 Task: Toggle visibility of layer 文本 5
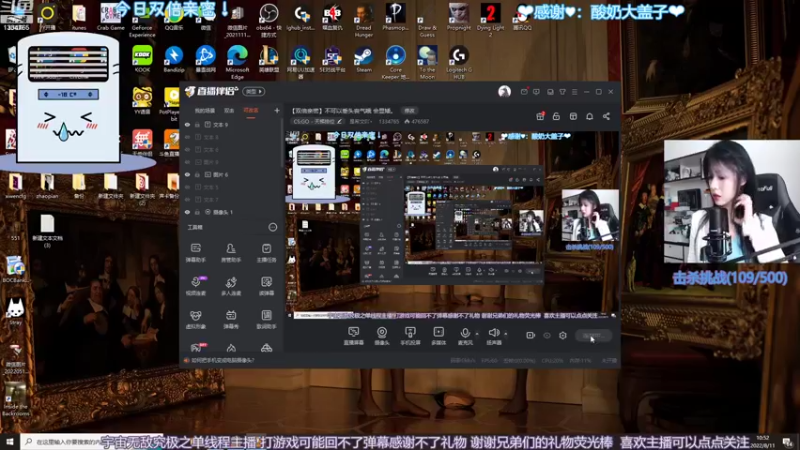click(187, 187)
